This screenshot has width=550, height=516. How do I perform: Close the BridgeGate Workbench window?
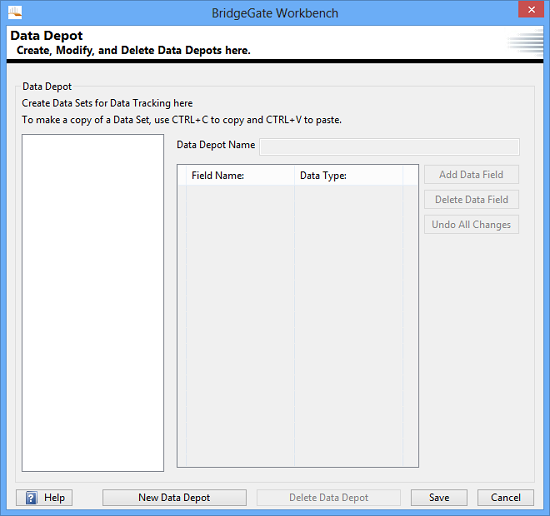531,9
